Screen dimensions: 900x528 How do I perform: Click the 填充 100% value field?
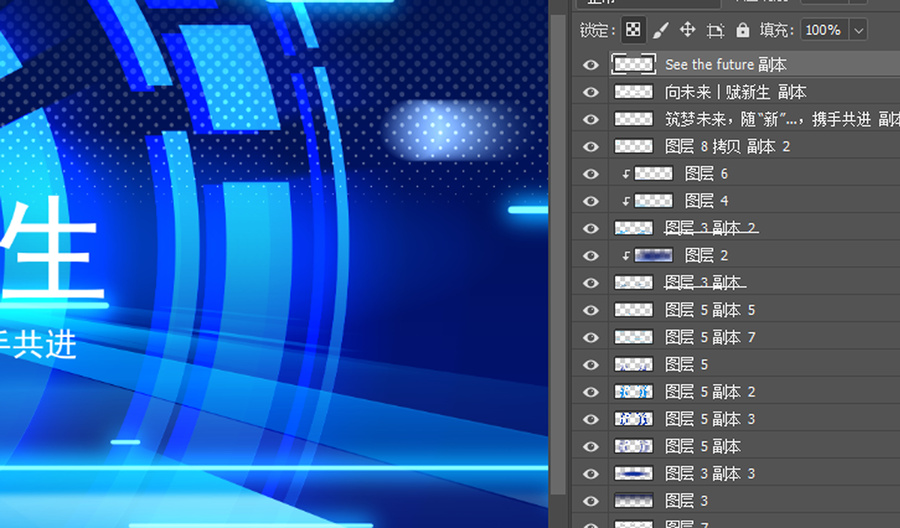[x=825, y=30]
